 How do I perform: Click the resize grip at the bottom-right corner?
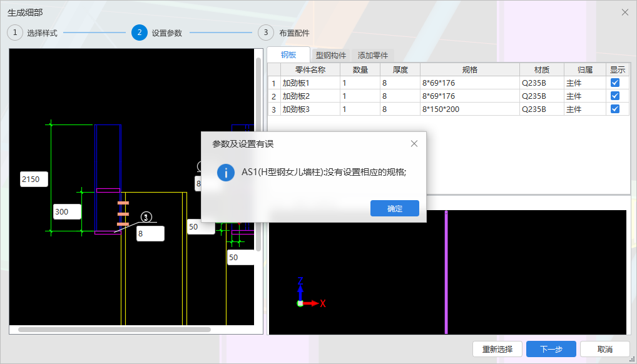(631, 359)
